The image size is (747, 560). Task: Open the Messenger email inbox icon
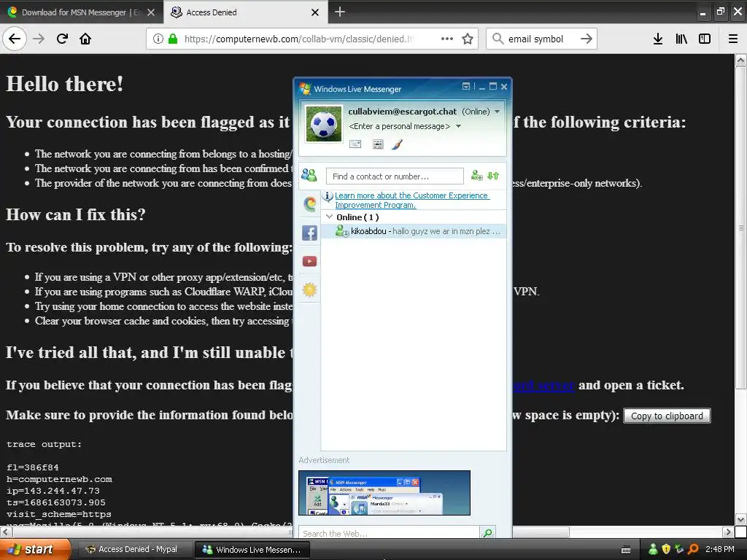[355, 144]
